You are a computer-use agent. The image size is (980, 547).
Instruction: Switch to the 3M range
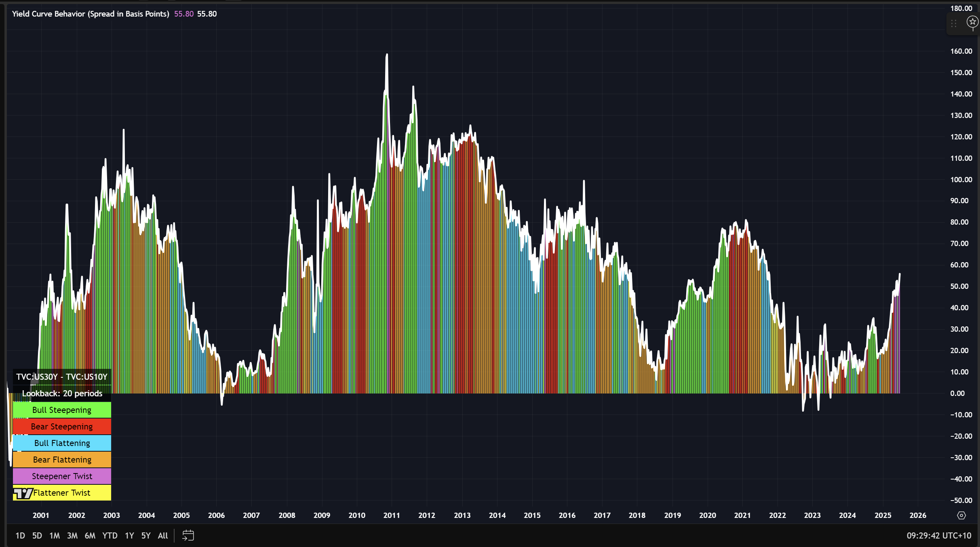click(72, 536)
